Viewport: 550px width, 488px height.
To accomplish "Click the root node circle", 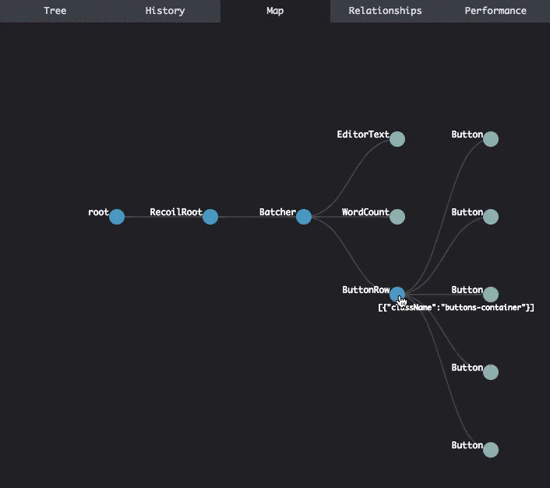I will 117,217.
